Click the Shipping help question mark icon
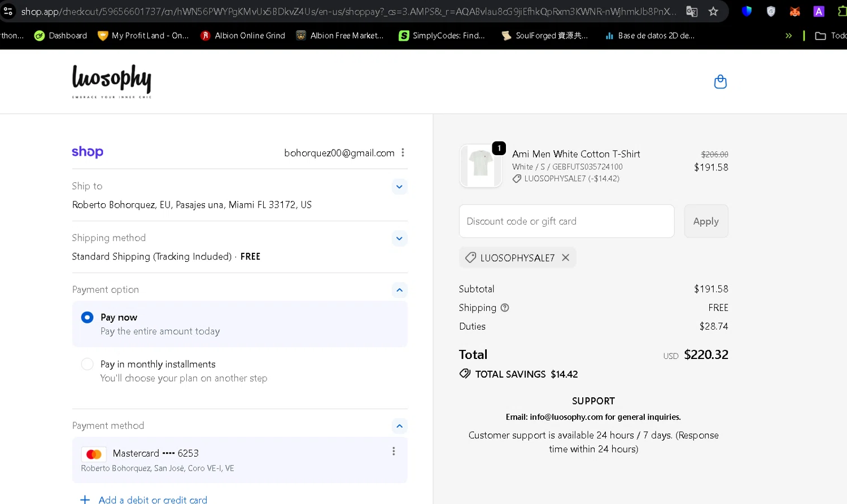The height and width of the screenshot is (504, 847). click(x=505, y=308)
